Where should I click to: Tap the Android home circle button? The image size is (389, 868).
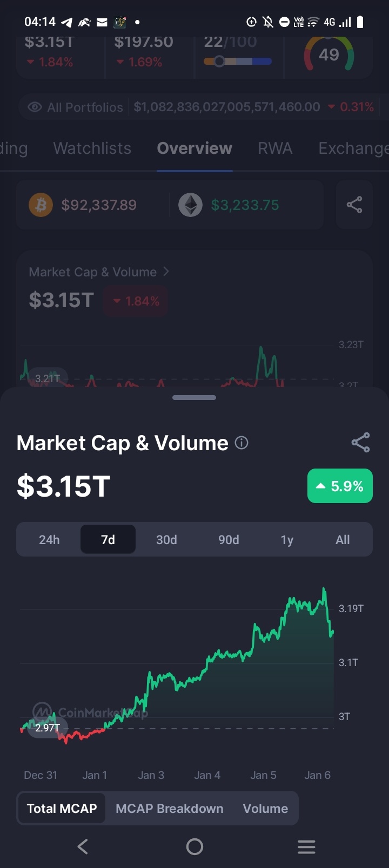tap(194, 846)
